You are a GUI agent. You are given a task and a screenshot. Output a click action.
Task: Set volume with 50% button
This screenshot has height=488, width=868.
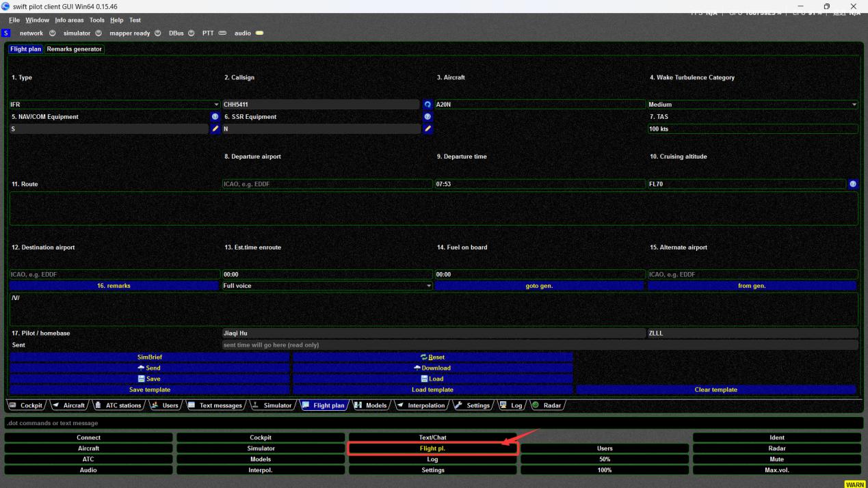pos(605,459)
